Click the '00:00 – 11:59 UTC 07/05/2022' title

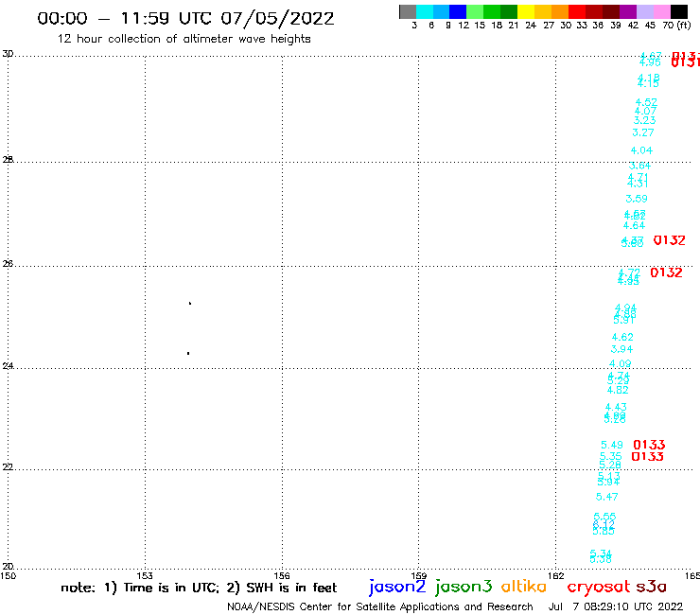185,18
